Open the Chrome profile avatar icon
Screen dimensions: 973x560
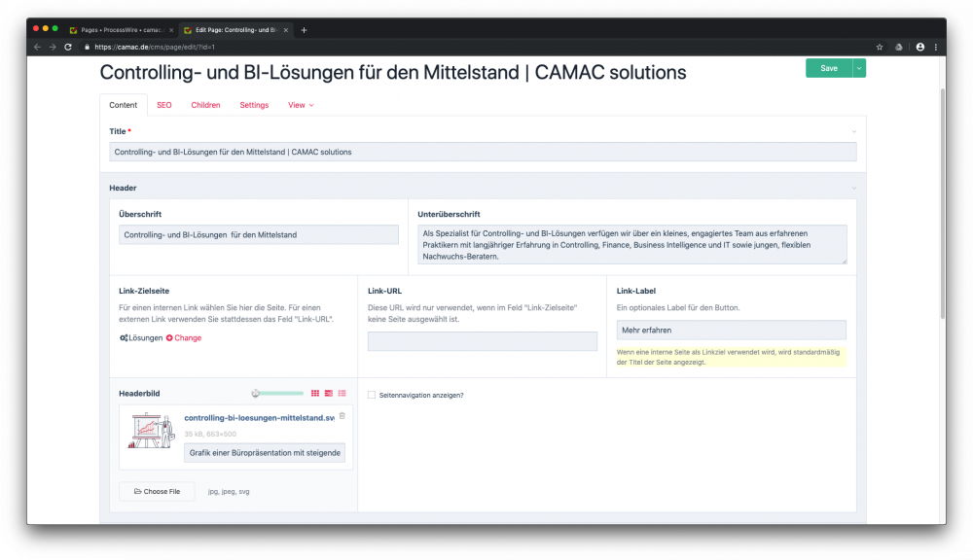point(920,47)
